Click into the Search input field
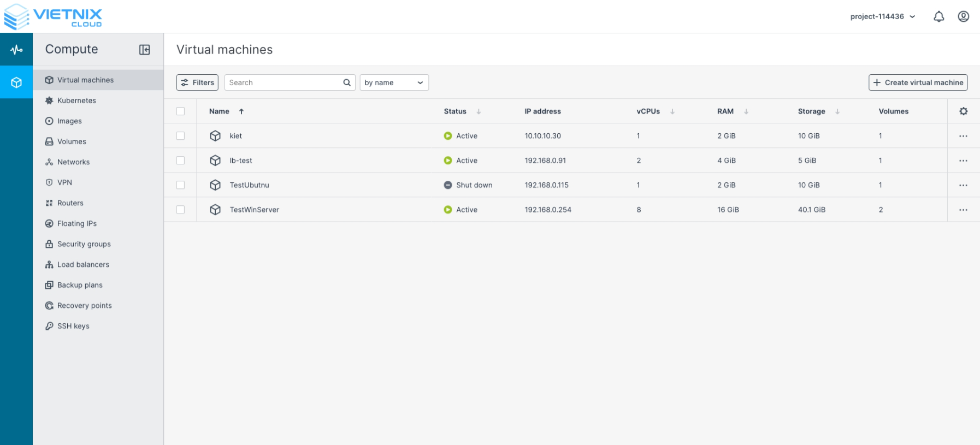This screenshot has height=445, width=980. (x=283, y=82)
